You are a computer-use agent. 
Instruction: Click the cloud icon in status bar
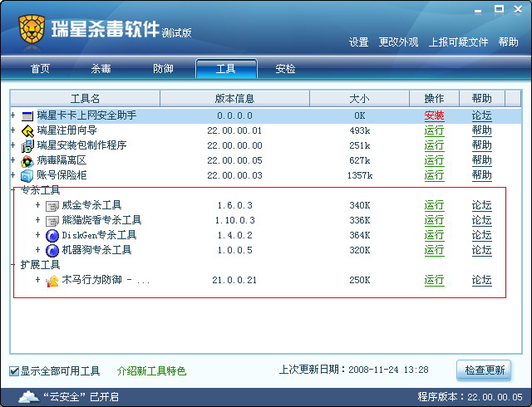[x=29, y=396]
